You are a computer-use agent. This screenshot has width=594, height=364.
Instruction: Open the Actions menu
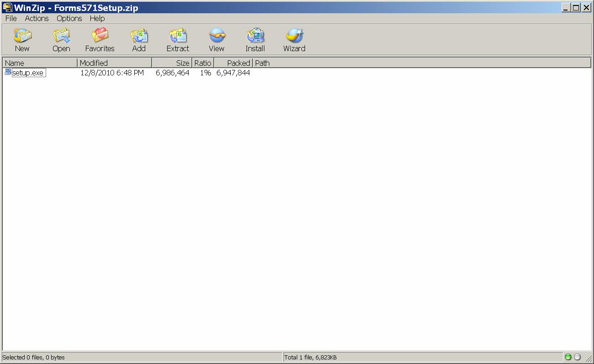36,18
